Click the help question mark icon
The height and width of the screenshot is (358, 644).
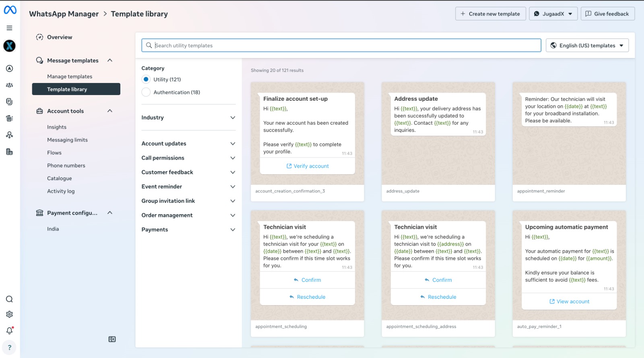(x=9, y=348)
